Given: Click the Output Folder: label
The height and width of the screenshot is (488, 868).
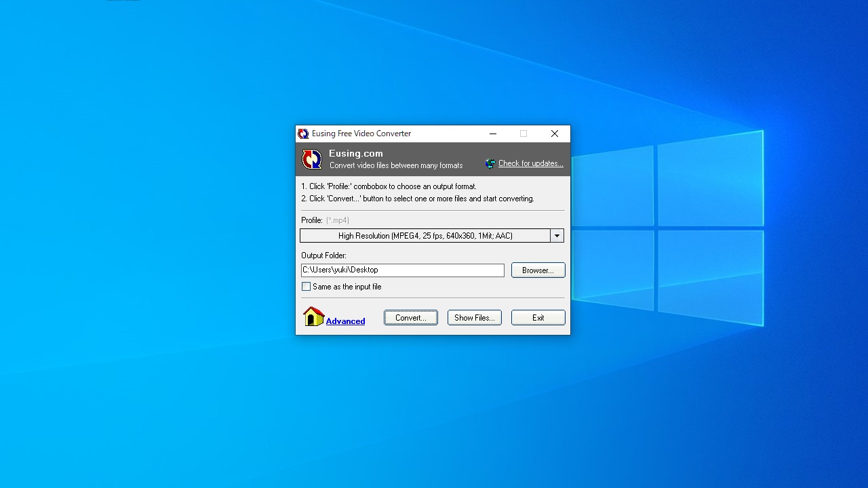Looking at the screenshot, I should click(x=323, y=256).
